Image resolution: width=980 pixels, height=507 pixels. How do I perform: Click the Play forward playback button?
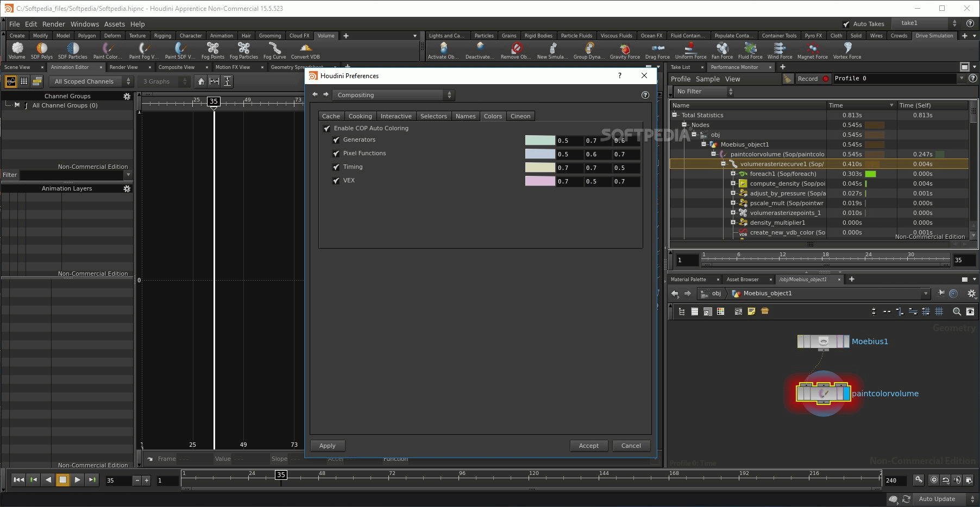(78, 480)
